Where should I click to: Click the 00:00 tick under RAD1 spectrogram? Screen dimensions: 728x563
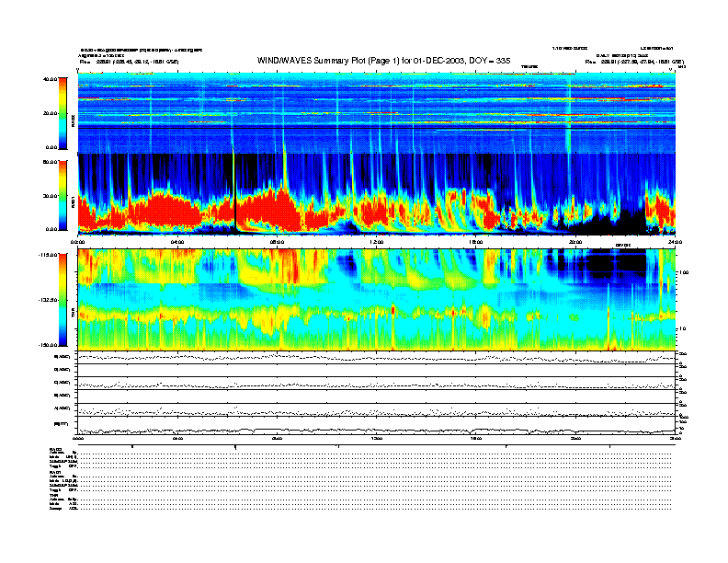pos(77,242)
